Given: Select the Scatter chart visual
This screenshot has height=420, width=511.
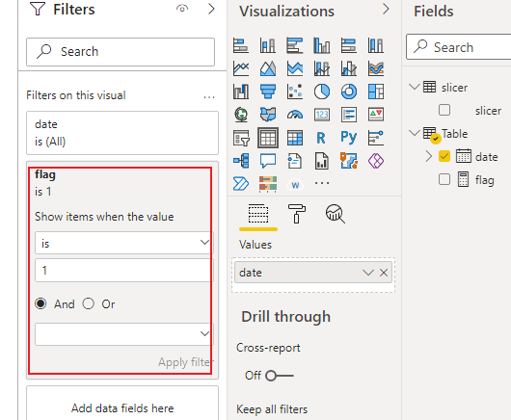Looking at the screenshot, I should pyautogui.click(x=295, y=92).
